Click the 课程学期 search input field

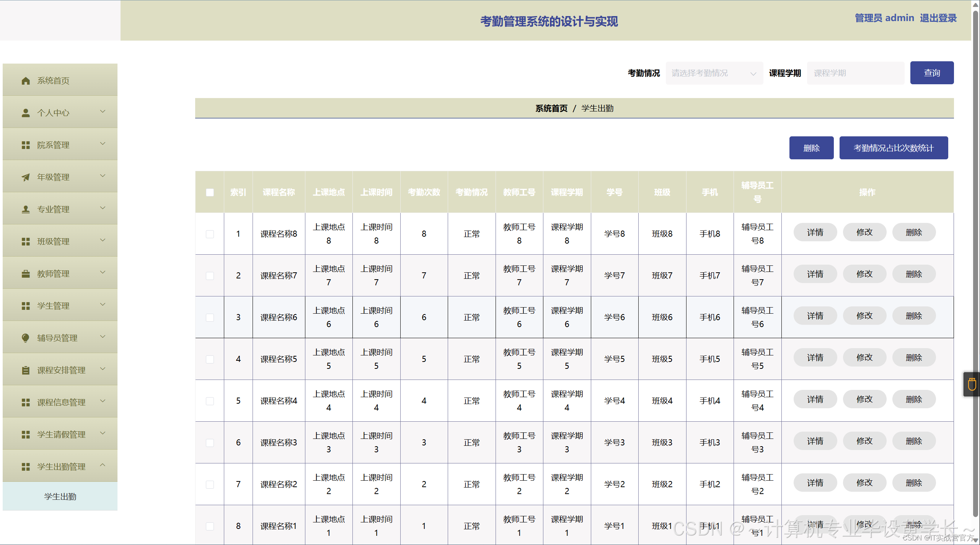(x=855, y=73)
